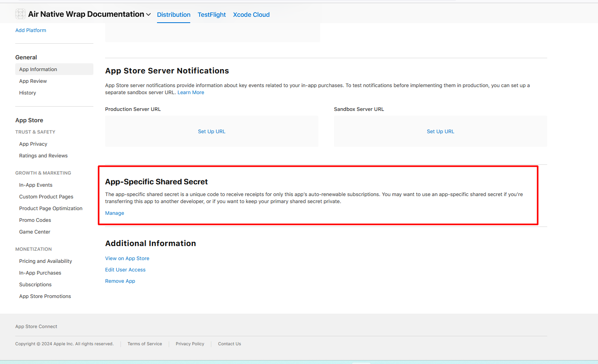The width and height of the screenshot is (598, 364).
Task: Navigate to Promo Codes
Action: click(x=35, y=220)
